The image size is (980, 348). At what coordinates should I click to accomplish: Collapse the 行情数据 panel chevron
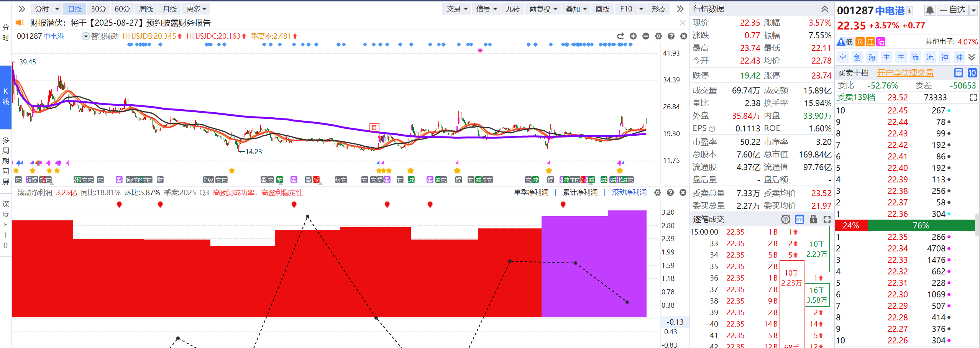[x=825, y=9]
